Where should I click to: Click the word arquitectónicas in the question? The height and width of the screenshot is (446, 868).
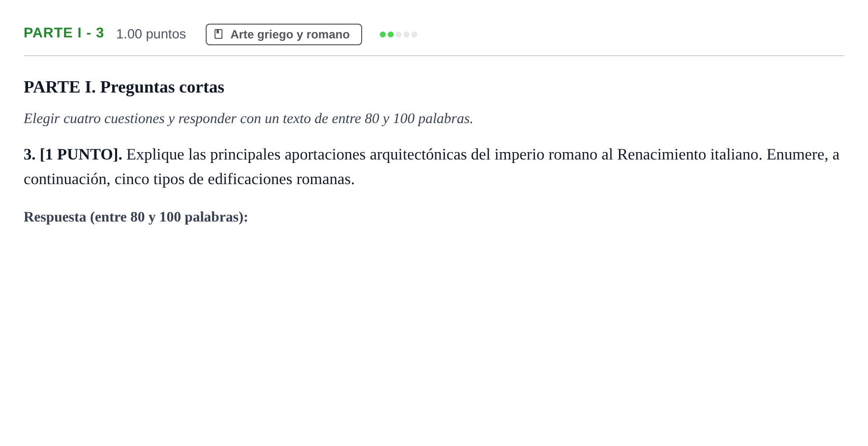coord(418,155)
